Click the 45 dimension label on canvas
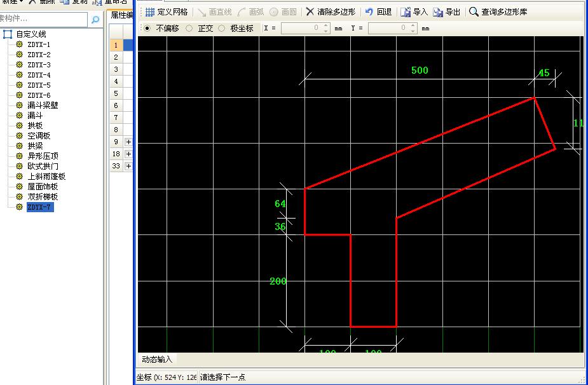This screenshot has height=385, width=588. (x=544, y=73)
